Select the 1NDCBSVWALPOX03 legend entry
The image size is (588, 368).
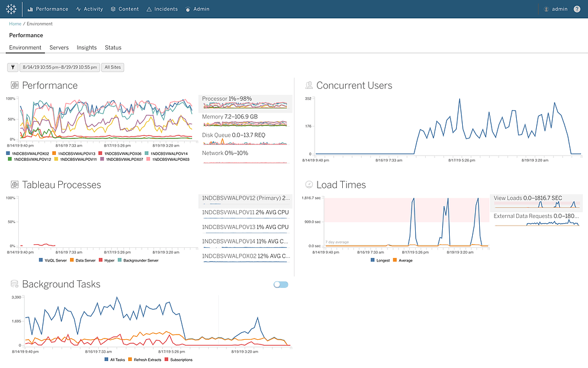[x=168, y=159]
